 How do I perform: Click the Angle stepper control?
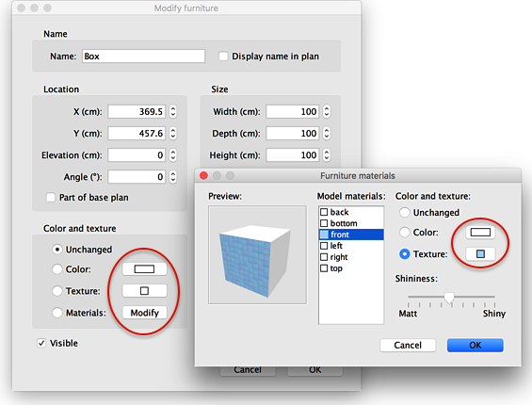point(173,177)
